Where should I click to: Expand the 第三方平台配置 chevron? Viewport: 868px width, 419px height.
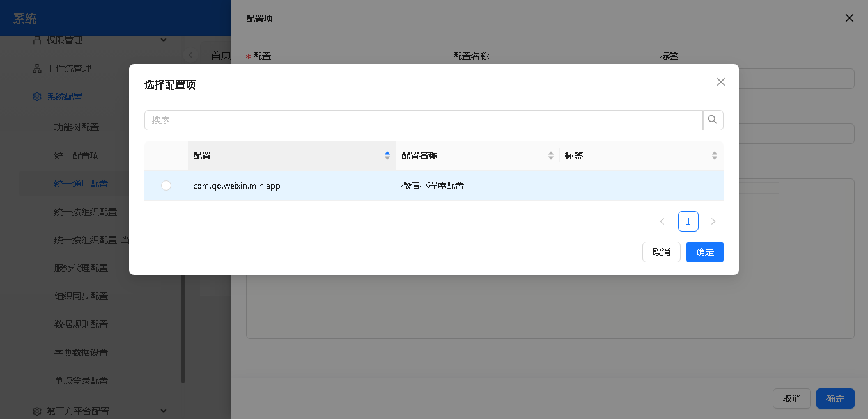[x=164, y=411]
